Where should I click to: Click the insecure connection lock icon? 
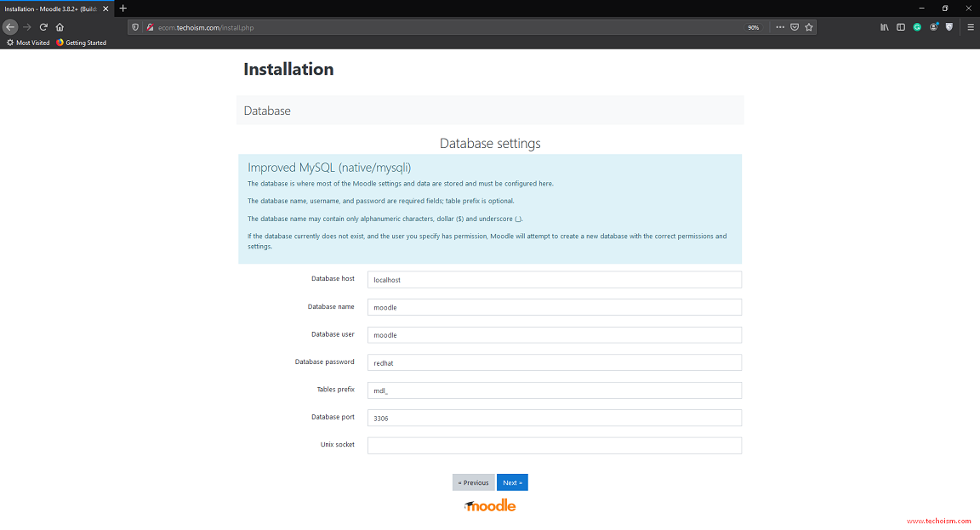point(150,27)
